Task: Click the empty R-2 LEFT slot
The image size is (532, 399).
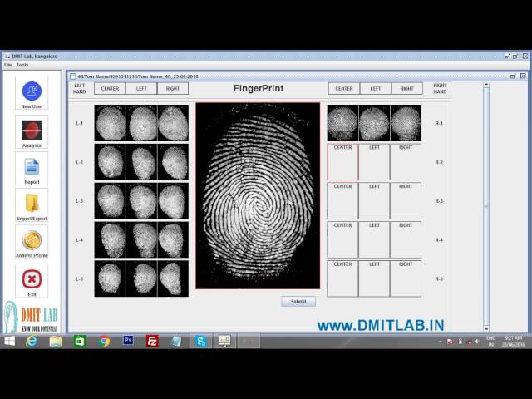Action: [374, 162]
